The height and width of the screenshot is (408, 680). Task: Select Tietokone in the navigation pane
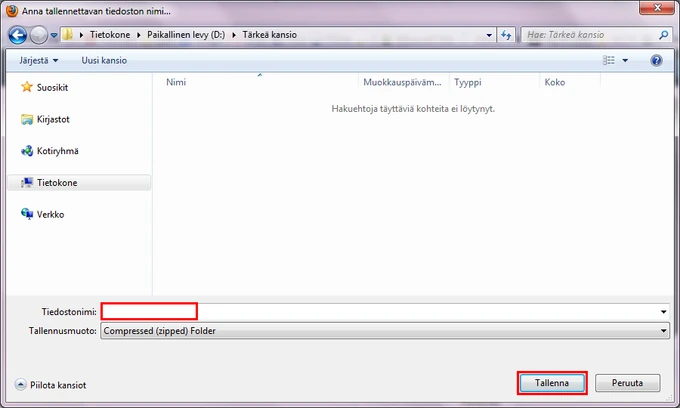79,183
